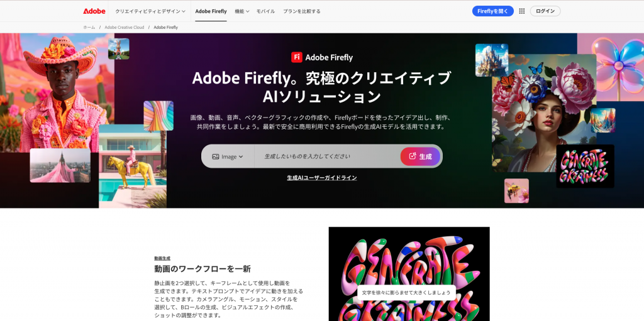Screen dimensions: 644x321
Task: Click the yellow horse by pool image
Action: pos(133,166)
